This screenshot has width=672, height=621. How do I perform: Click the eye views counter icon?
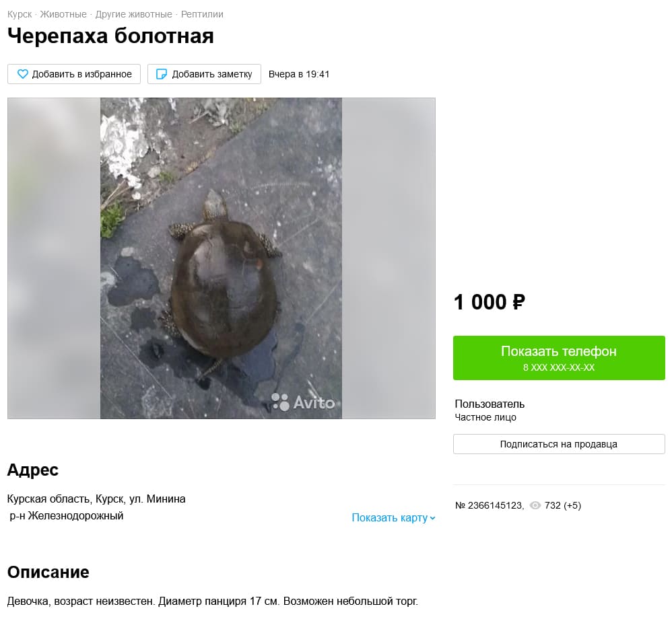point(535,505)
